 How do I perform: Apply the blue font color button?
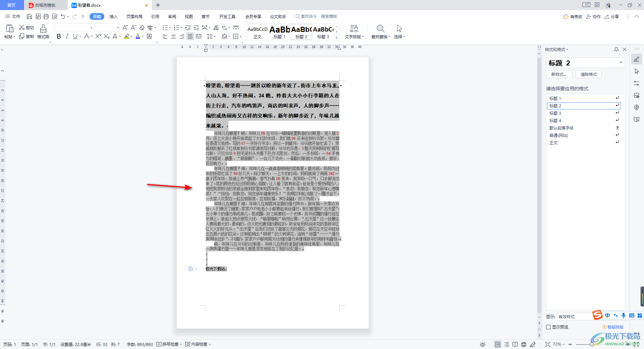(138, 36)
